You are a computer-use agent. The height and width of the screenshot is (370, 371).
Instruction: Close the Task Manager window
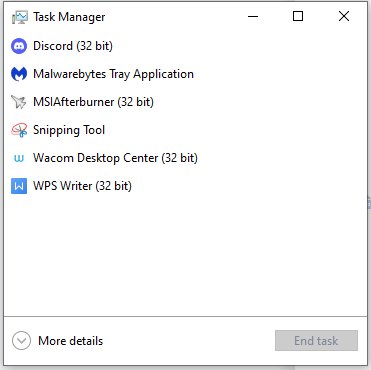tap(344, 16)
